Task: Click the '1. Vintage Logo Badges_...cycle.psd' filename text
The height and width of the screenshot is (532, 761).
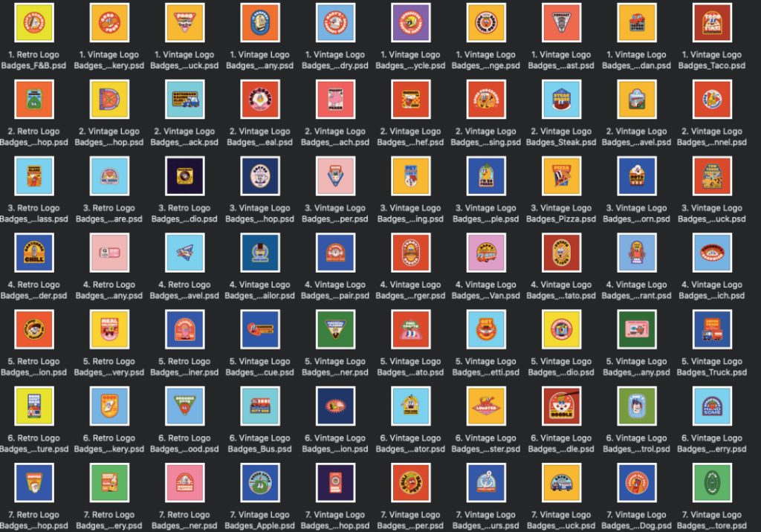Action: point(410,60)
